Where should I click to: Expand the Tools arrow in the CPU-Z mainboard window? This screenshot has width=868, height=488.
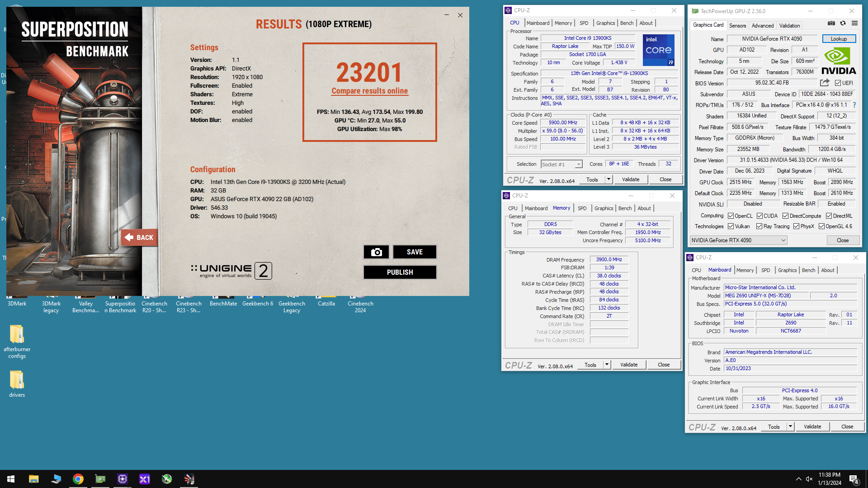tap(790, 427)
